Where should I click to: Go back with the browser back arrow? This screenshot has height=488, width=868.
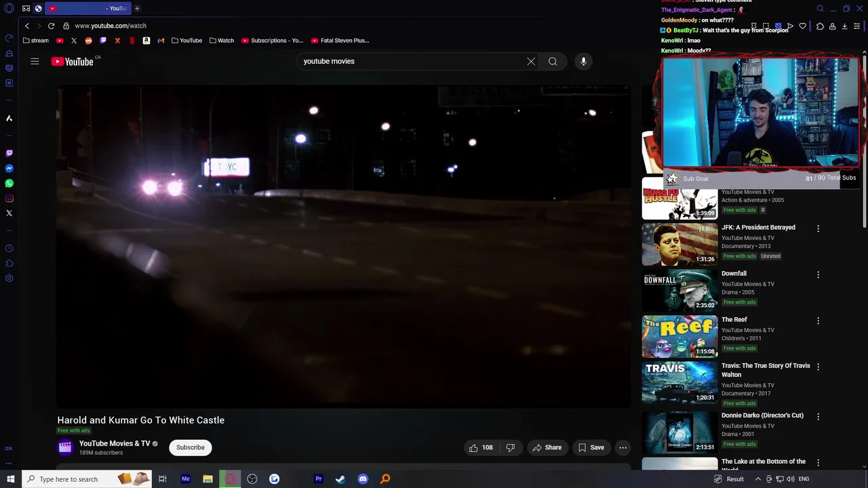point(27,26)
